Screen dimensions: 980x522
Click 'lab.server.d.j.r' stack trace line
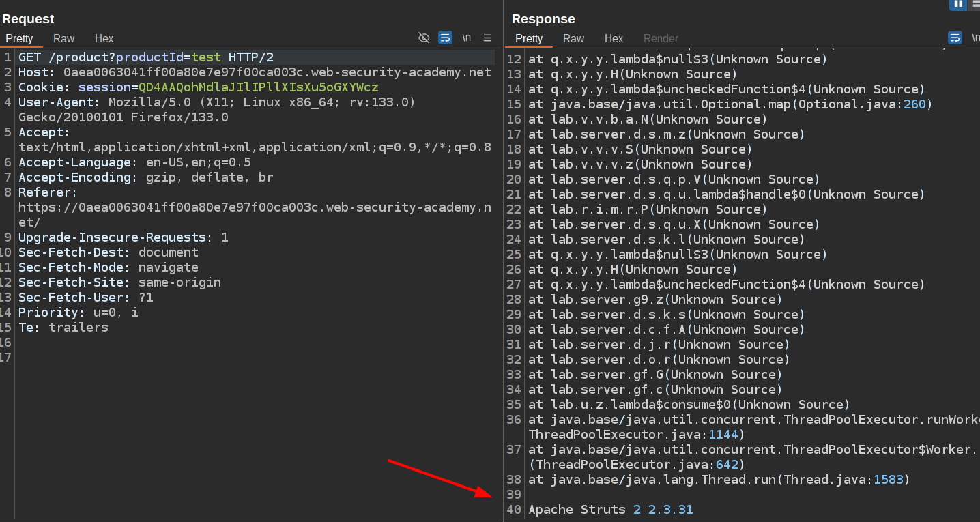coord(659,345)
